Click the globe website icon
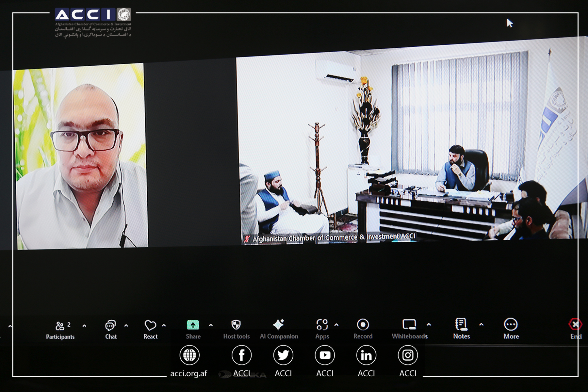588x392 pixels. point(189,355)
